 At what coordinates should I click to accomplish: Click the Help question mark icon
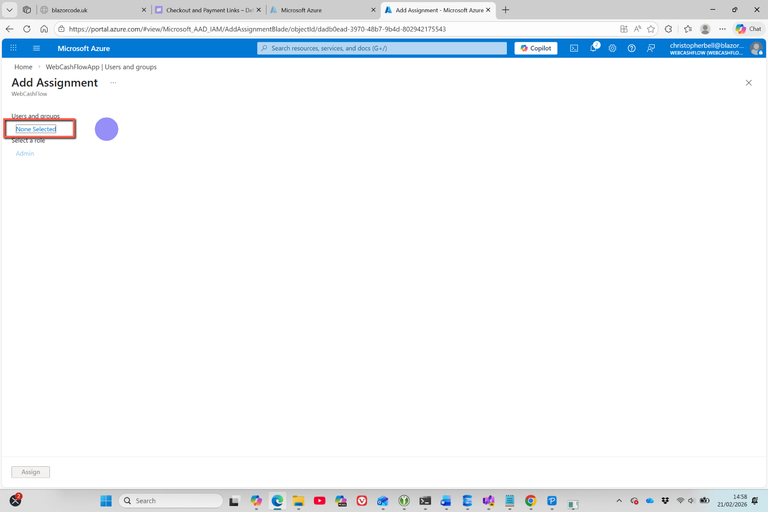[631, 48]
